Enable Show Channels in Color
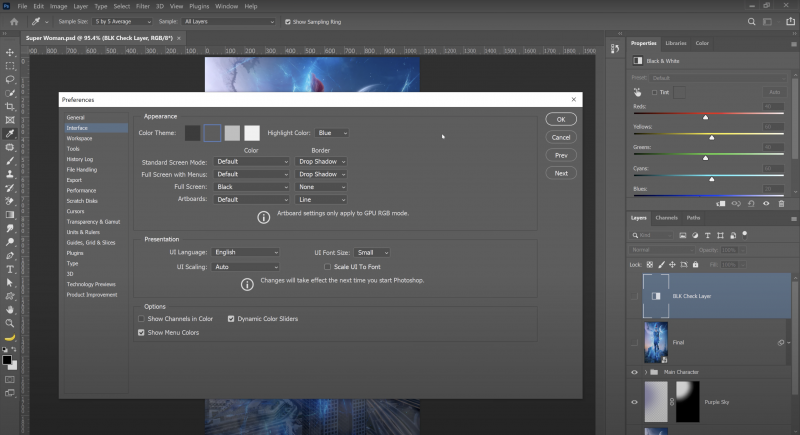The width and height of the screenshot is (800, 435). tap(141, 319)
